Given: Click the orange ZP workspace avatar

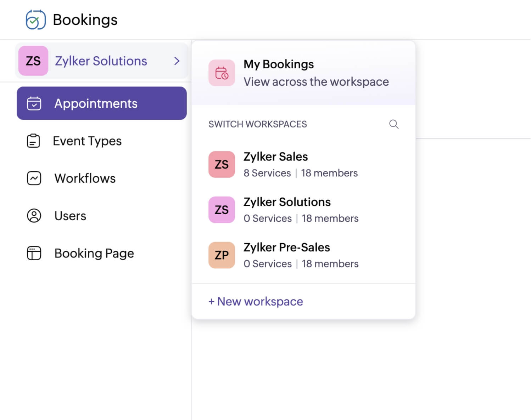Looking at the screenshot, I should tap(222, 255).
